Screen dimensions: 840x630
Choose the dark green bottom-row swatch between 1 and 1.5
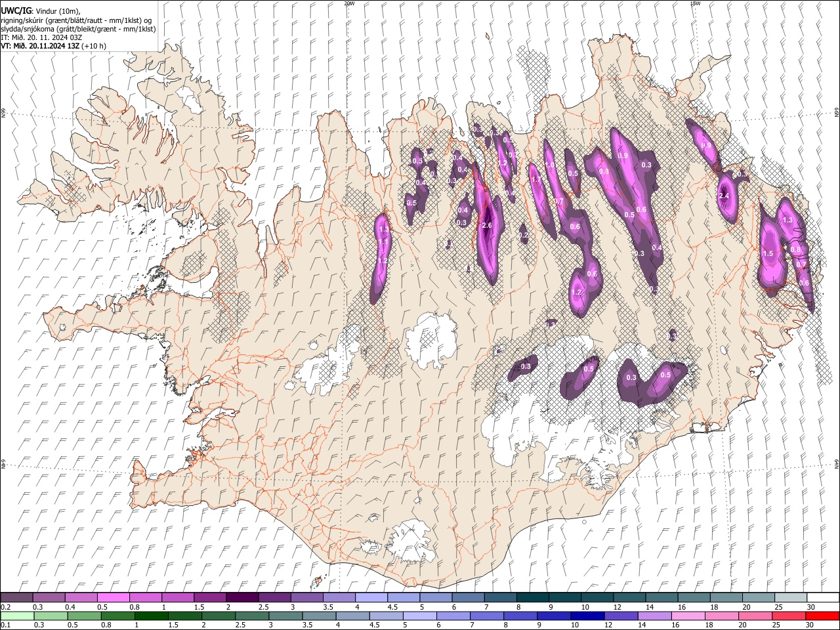point(151,616)
